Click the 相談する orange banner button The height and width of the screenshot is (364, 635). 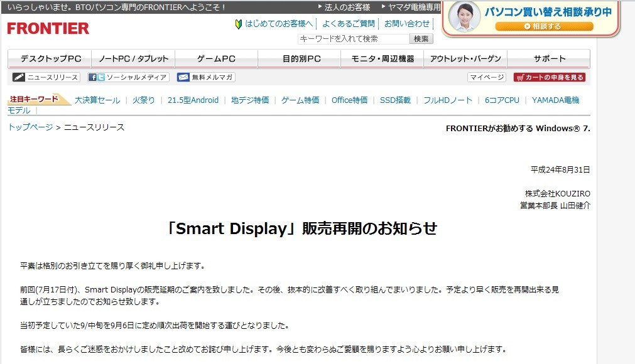click(x=544, y=26)
